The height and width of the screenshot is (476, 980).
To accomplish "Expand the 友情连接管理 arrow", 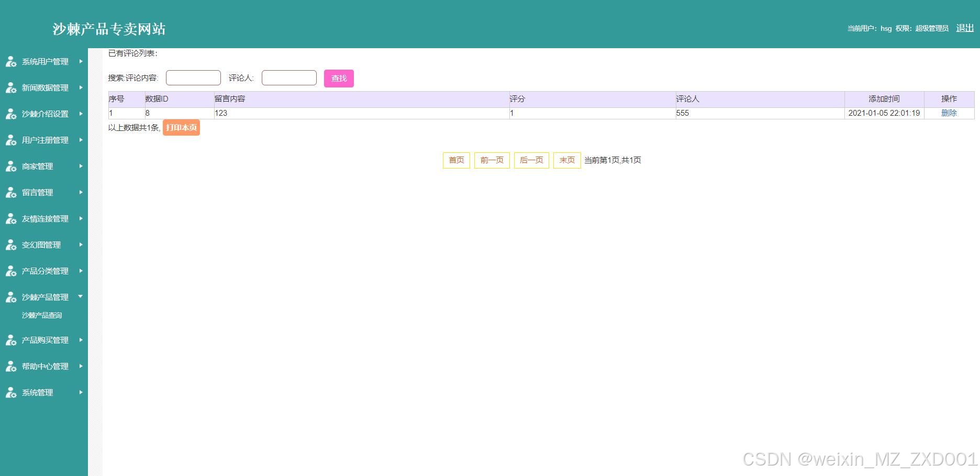I will point(81,218).
